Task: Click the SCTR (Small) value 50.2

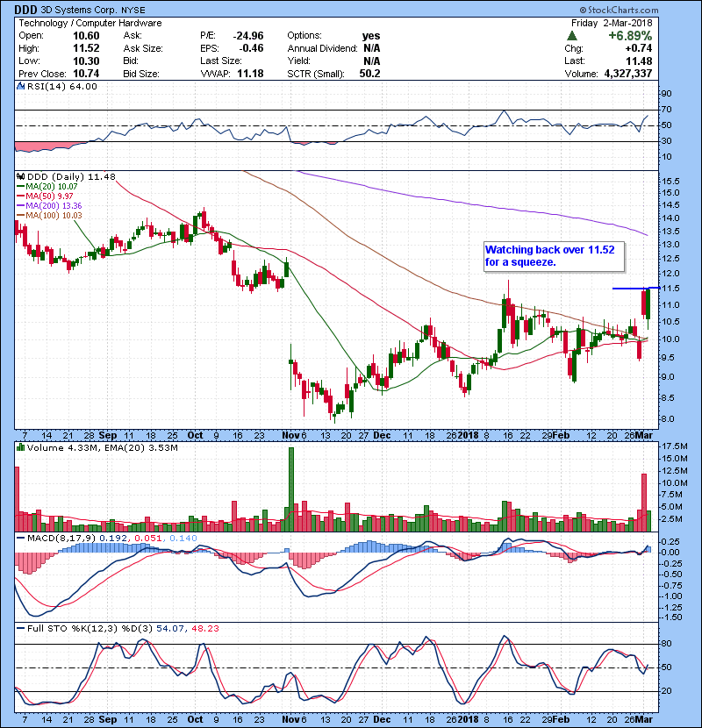Action: tap(369, 74)
